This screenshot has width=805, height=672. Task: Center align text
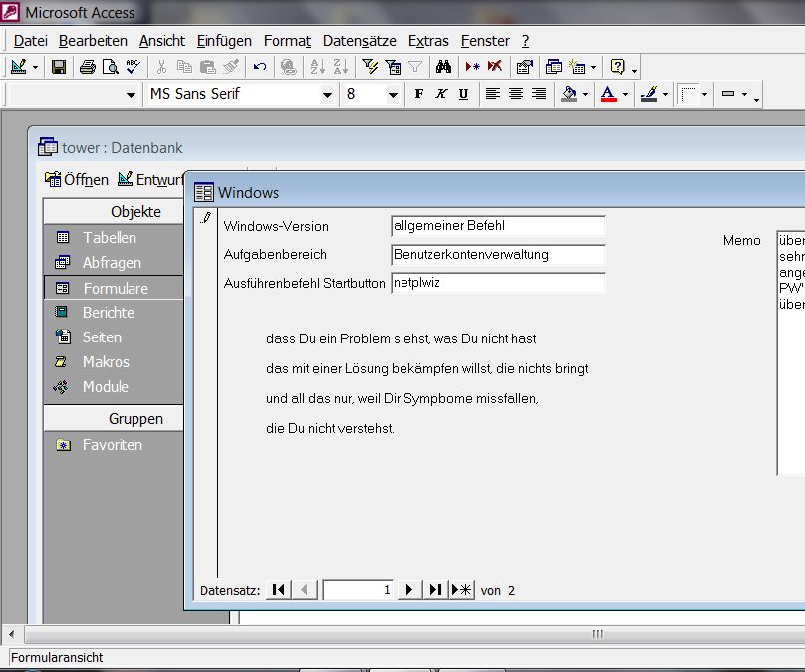coord(516,94)
